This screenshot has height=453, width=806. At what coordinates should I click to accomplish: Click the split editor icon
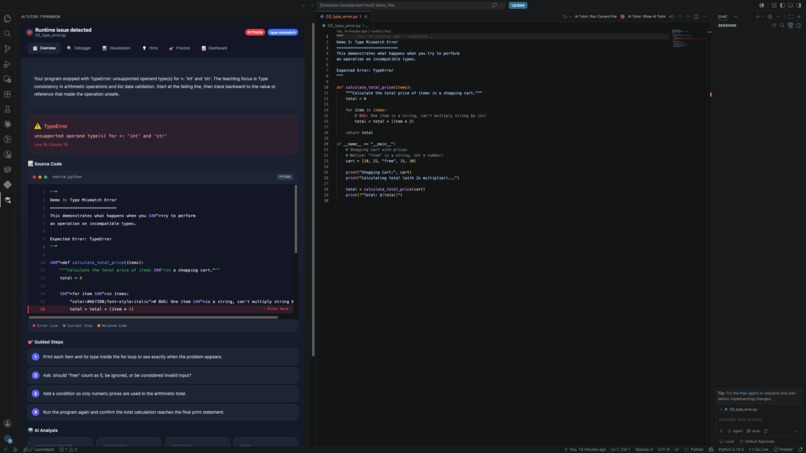[696, 16]
